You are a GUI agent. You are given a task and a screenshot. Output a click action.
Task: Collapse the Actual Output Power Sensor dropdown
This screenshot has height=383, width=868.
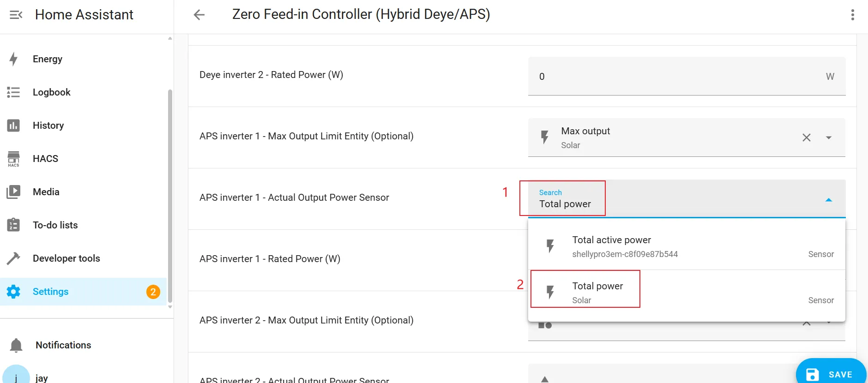(x=829, y=200)
